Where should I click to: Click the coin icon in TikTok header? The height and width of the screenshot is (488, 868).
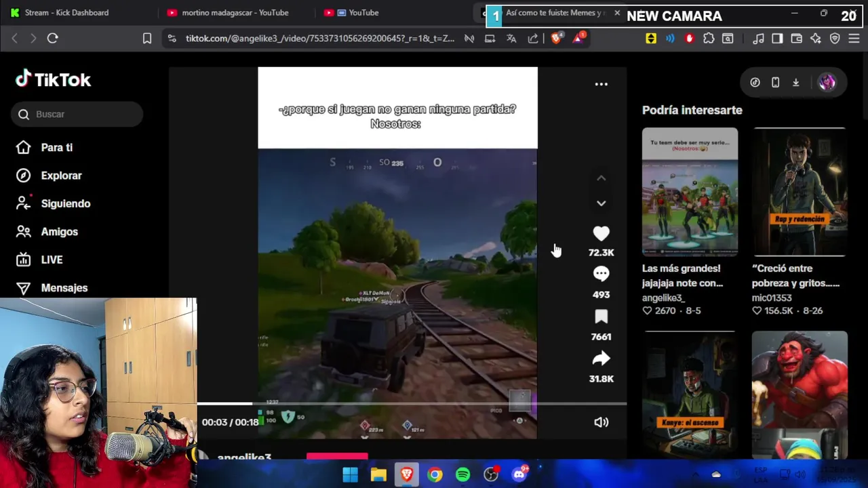tap(755, 82)
